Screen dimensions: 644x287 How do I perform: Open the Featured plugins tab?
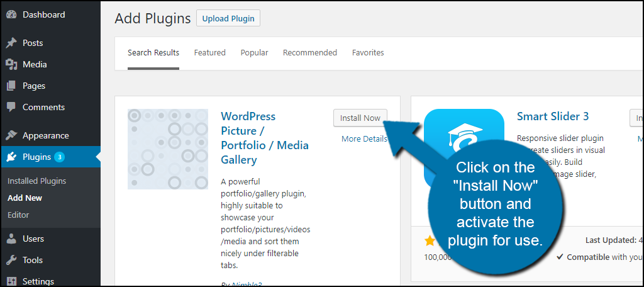point(209,53)
